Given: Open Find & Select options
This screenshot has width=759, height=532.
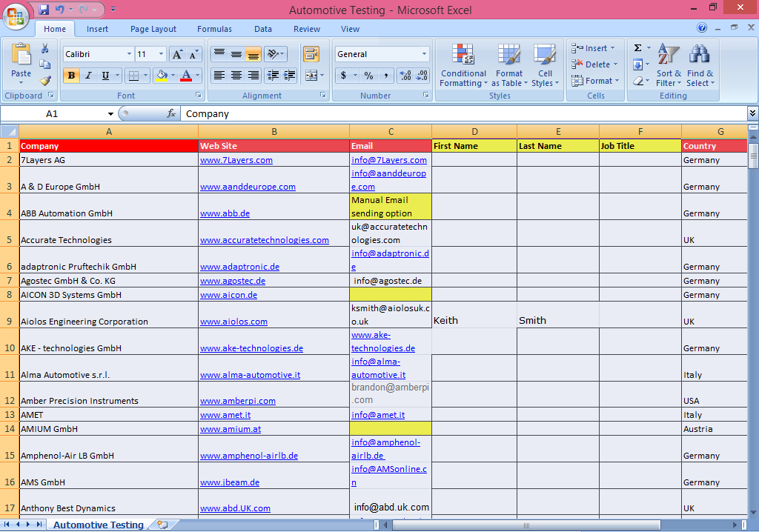Looking at the screenshot, I should pyautogui.click(x=700, y=65).
